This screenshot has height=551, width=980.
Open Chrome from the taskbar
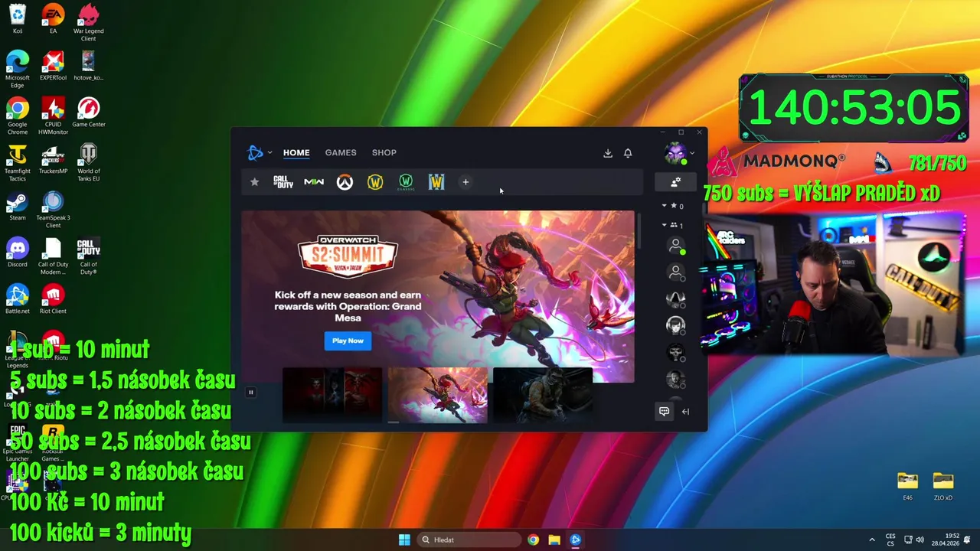(533, 540)
